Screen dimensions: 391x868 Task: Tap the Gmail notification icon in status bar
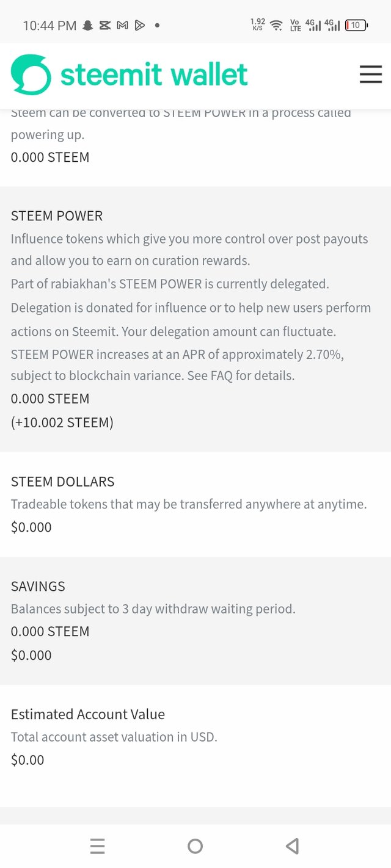pos(122,26)
